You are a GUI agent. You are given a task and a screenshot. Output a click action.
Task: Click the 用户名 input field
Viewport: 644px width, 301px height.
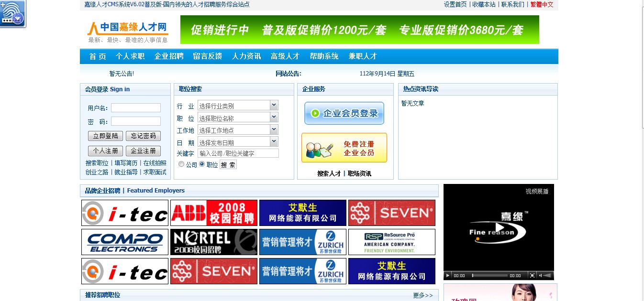(x=136, y=108)
